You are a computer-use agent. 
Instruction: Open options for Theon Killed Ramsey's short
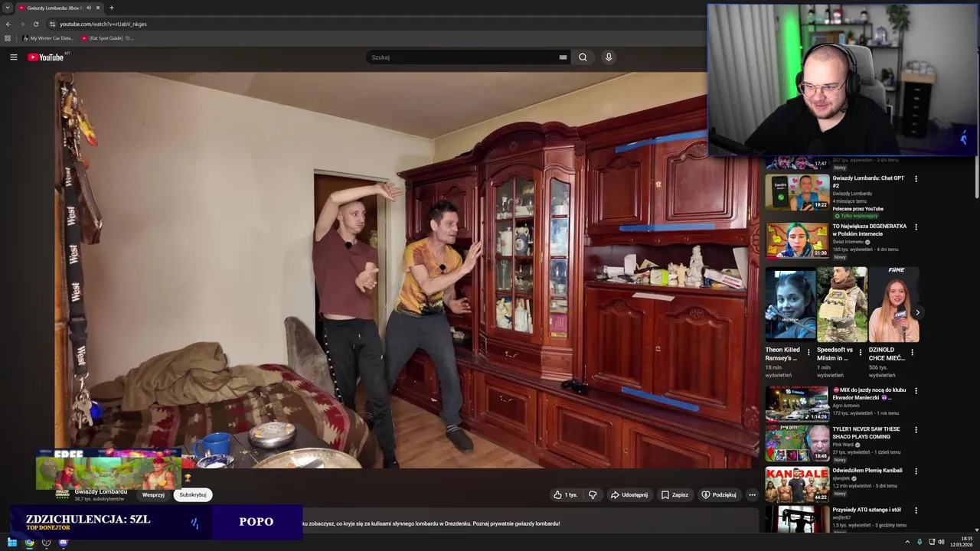(808, 353)
